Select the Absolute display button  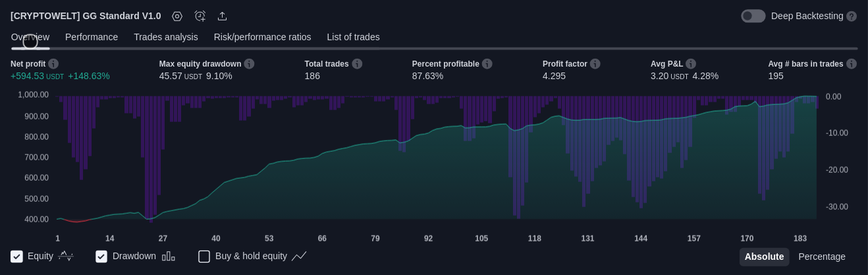pyautogui.click(x=764, y=257)
